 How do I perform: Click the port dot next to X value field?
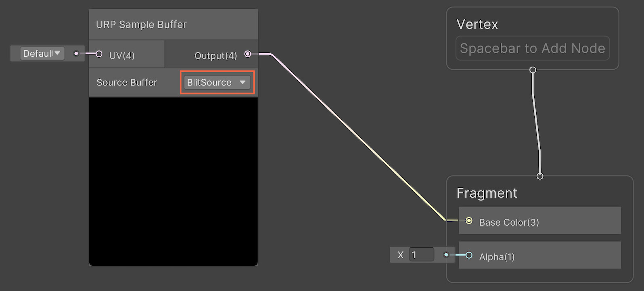coord(446,255)
